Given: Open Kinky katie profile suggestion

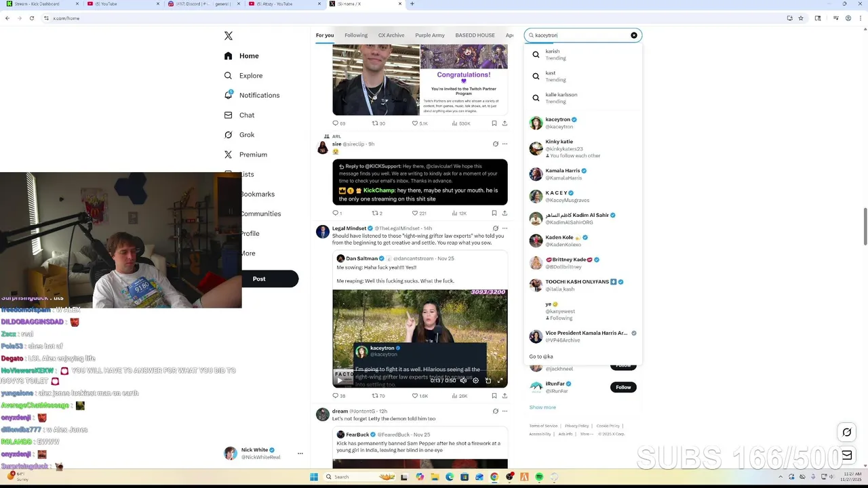Looking at the screenshot, I should click(x=583, y=148).
